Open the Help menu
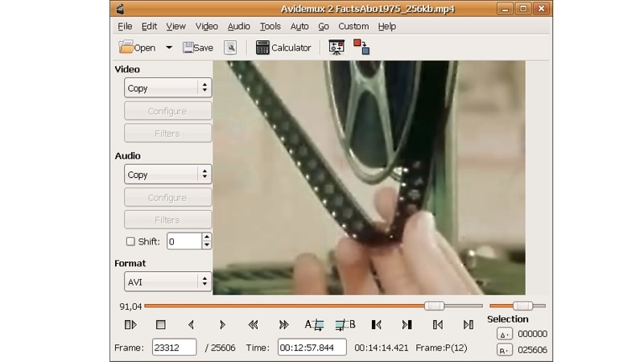 [x=387, y=27]
